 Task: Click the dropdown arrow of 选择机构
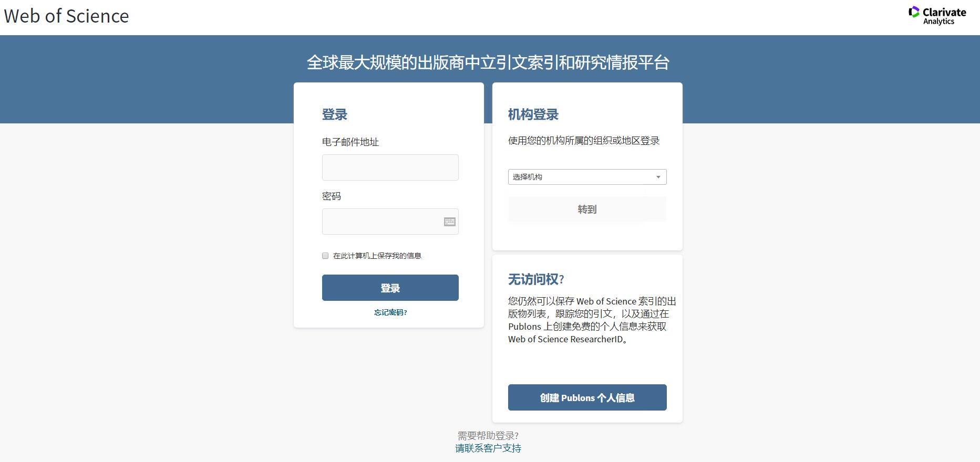tap(658, 177)
